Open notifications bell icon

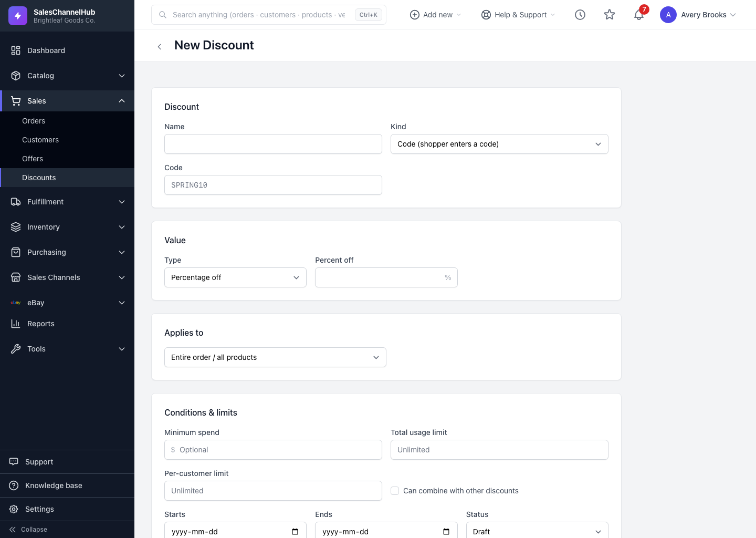(639, 15)
